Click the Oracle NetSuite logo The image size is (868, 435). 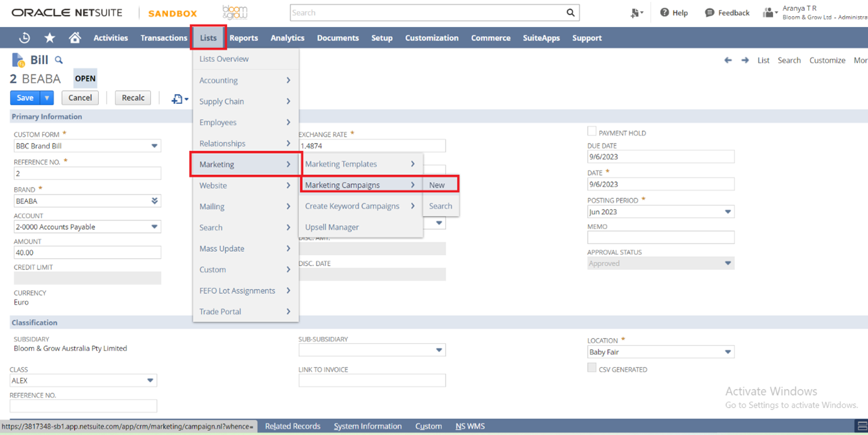click(67, 13)
